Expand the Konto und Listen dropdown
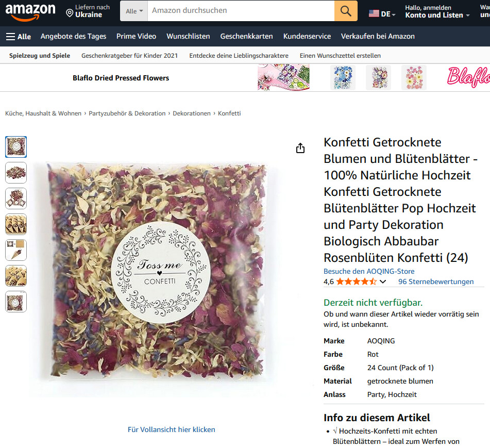490x448 pixels. pos(437,15)
